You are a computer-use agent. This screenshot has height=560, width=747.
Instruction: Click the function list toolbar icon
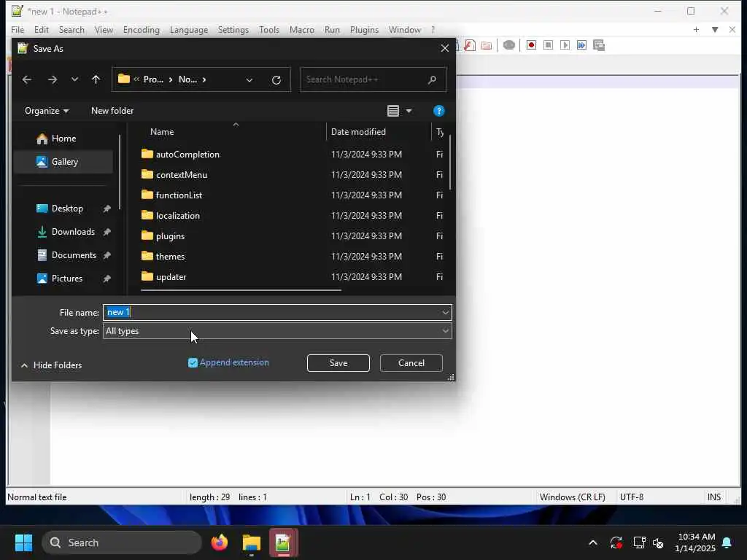click(x=470, y=45)
